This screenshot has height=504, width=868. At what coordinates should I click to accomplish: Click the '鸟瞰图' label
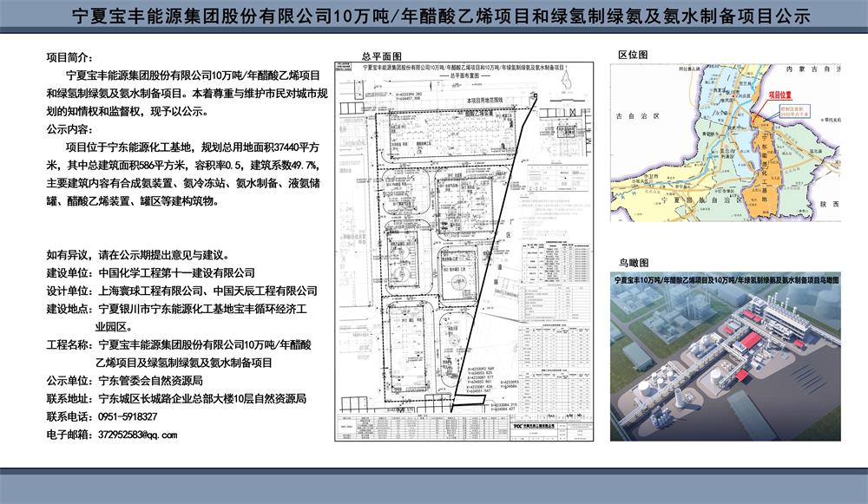[x=634, y=263]
